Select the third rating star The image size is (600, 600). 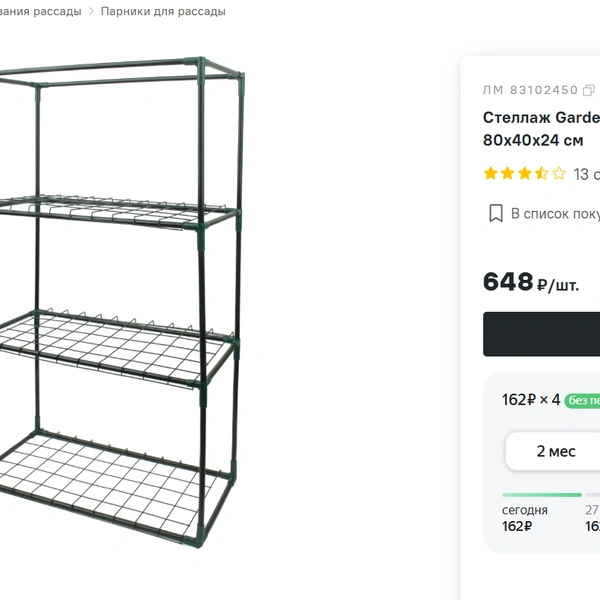pyautogui.click(x=525, y=173)
